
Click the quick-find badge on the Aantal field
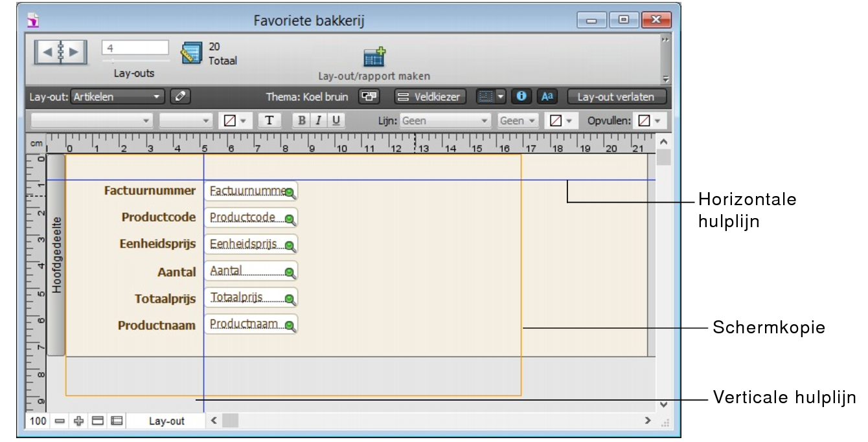coord(290,273)
